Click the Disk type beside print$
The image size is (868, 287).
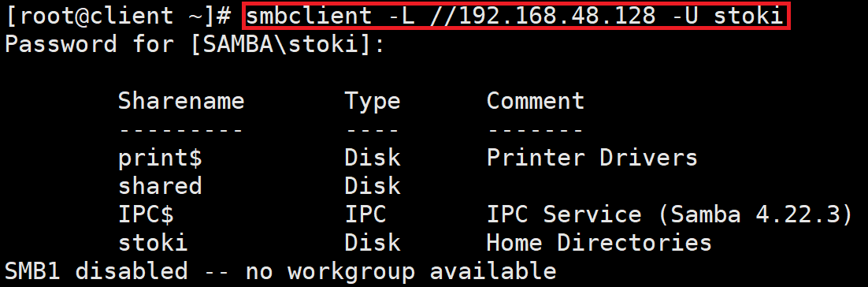click(x=372, y=158)
